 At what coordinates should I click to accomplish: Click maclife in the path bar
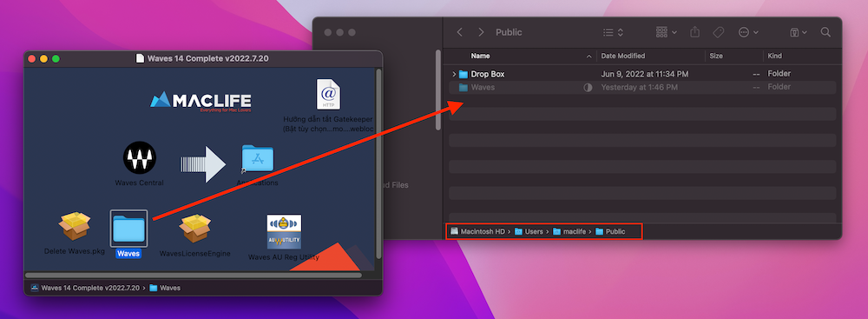pos(569,231)
